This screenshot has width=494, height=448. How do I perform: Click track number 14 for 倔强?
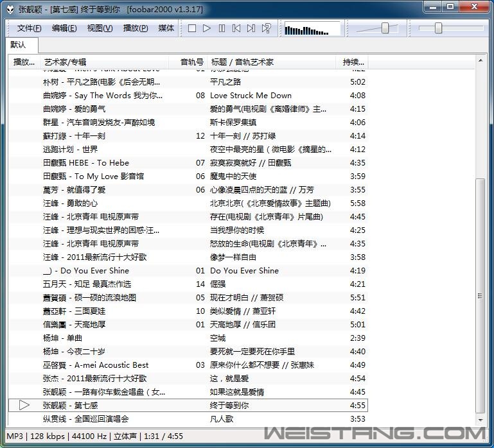coord(200,284)
